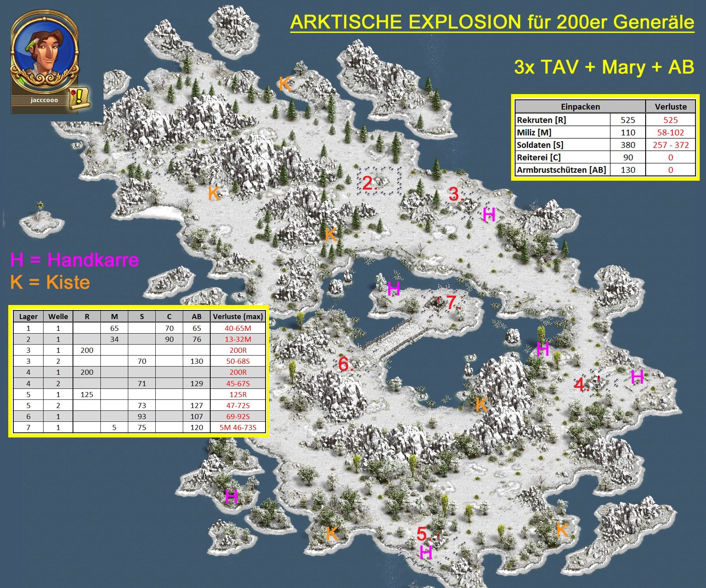
Task: Click the H handcart marker beside camp 3
Action: (489, 215)
